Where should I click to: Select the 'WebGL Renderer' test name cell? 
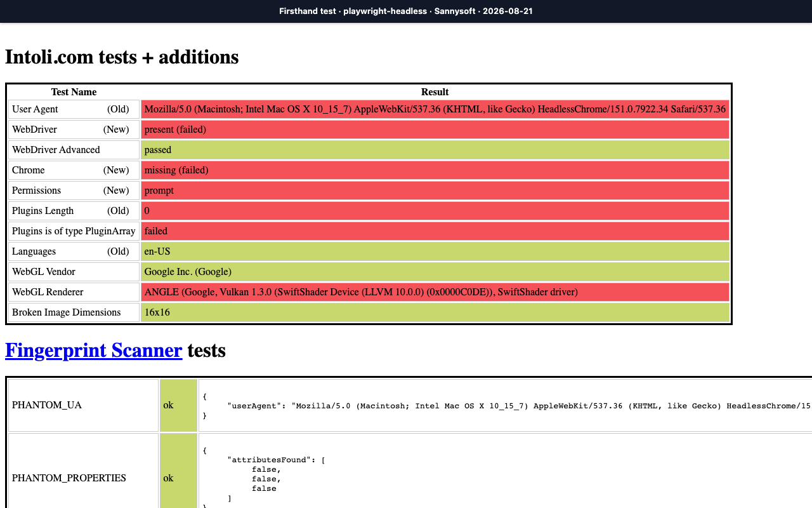pos(74,292)
